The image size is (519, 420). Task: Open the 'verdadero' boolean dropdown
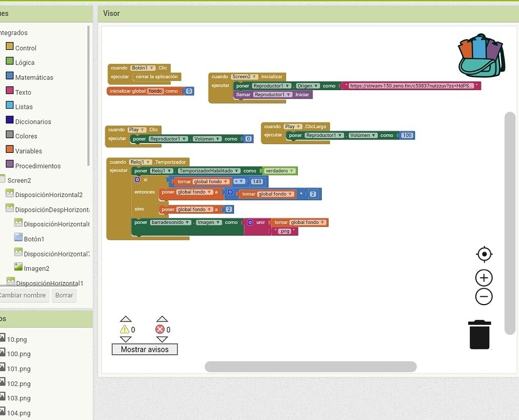pos(280,171)
